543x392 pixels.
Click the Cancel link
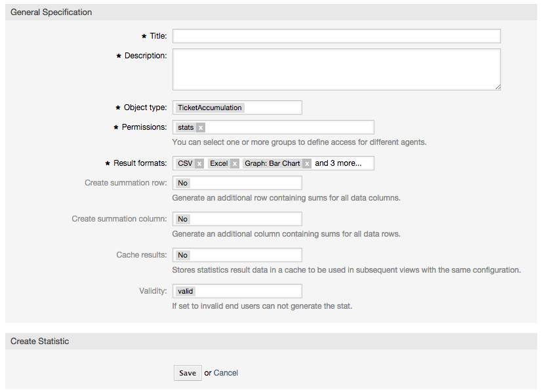226,373
